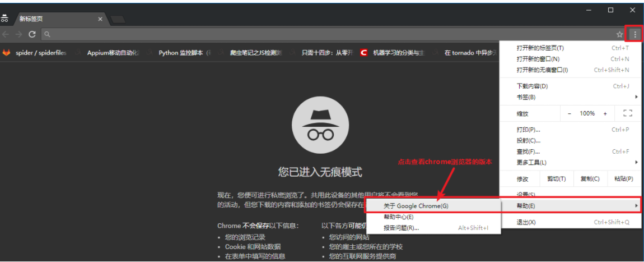Click 粘贴(P) in edit row
The width and height of the screenshot is (644, 262).
pyautogui.click(x=623, y=179)
